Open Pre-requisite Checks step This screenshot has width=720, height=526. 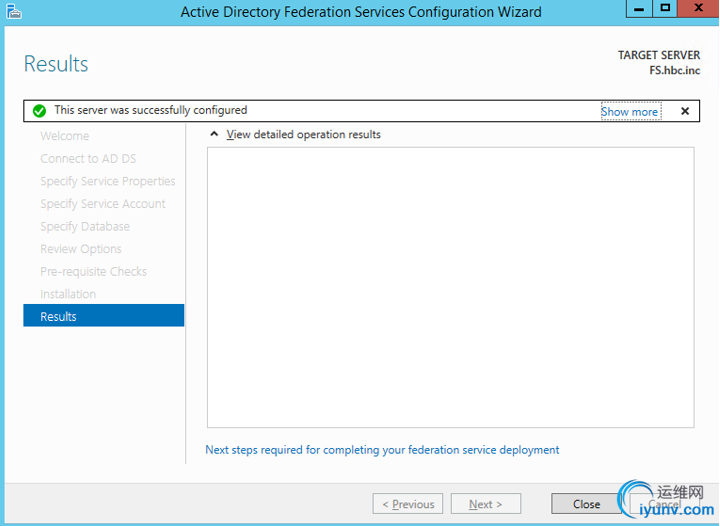[x=93, y=271]
